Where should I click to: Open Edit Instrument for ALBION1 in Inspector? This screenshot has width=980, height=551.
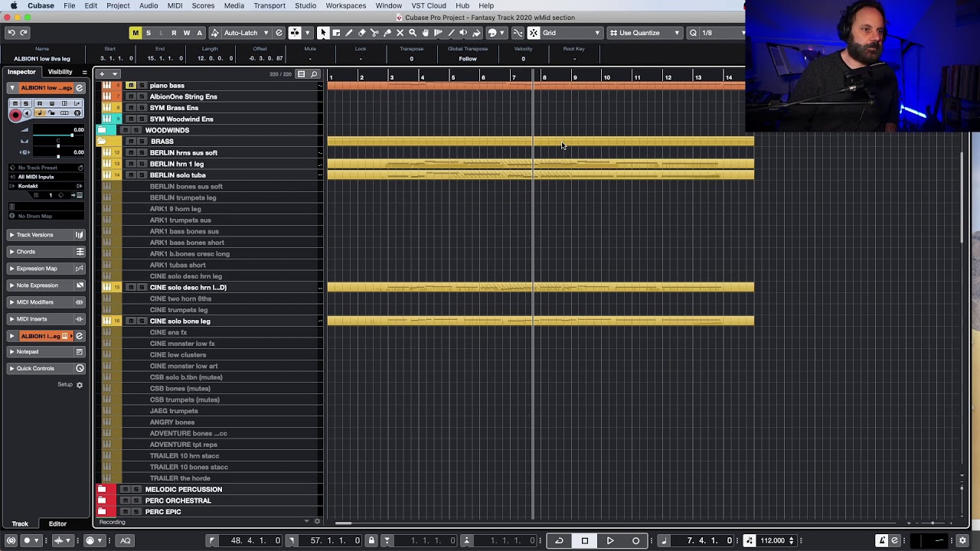[79, 88]
